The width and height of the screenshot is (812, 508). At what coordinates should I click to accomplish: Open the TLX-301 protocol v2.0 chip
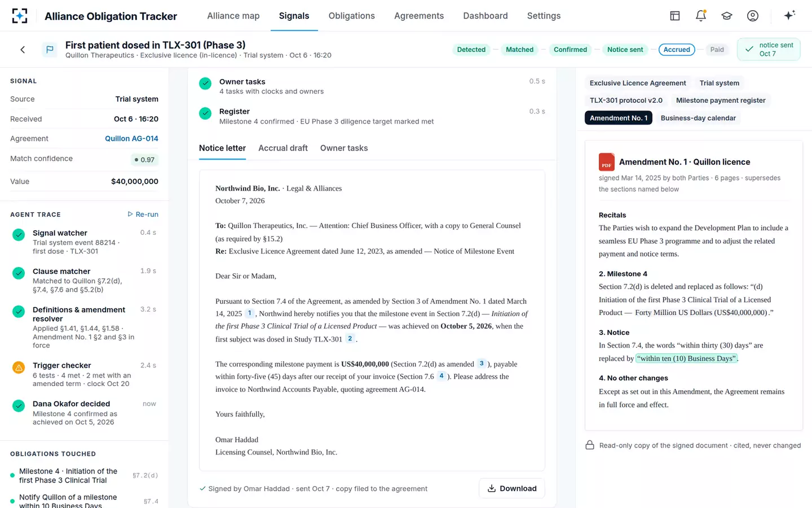(x=626, y=100)
